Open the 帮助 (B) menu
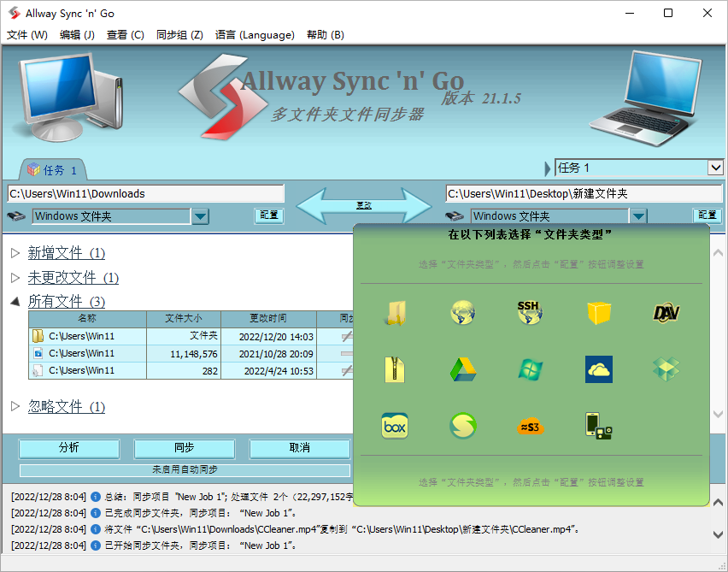 pyautogui.click(x=326, y=35)
